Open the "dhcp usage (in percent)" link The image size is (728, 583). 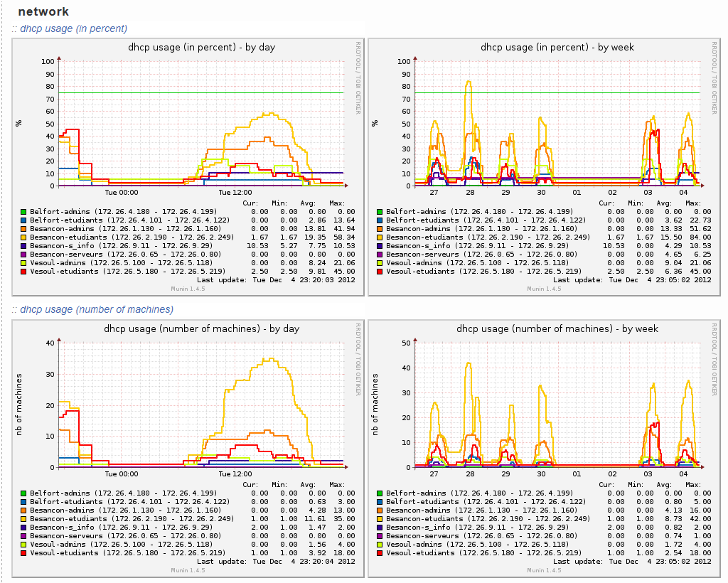[73, 28]
